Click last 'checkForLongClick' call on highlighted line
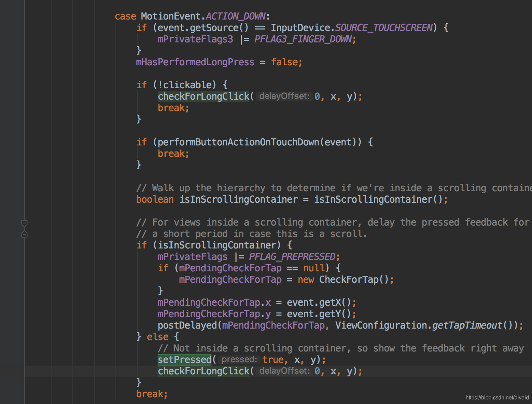 tap(204, 371)
